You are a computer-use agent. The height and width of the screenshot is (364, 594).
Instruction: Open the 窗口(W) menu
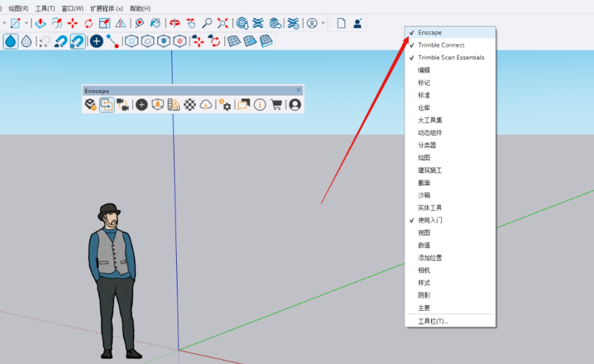point(72,8)
